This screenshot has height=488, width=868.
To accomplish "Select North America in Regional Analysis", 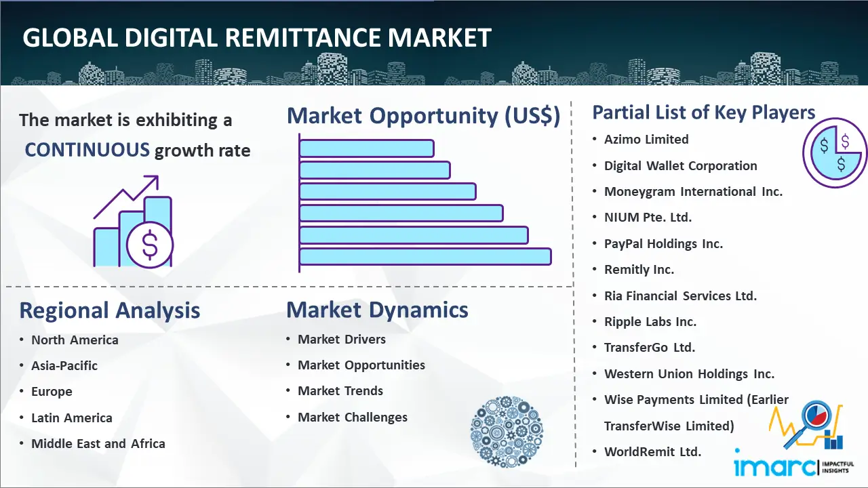I will pos(75,340).
